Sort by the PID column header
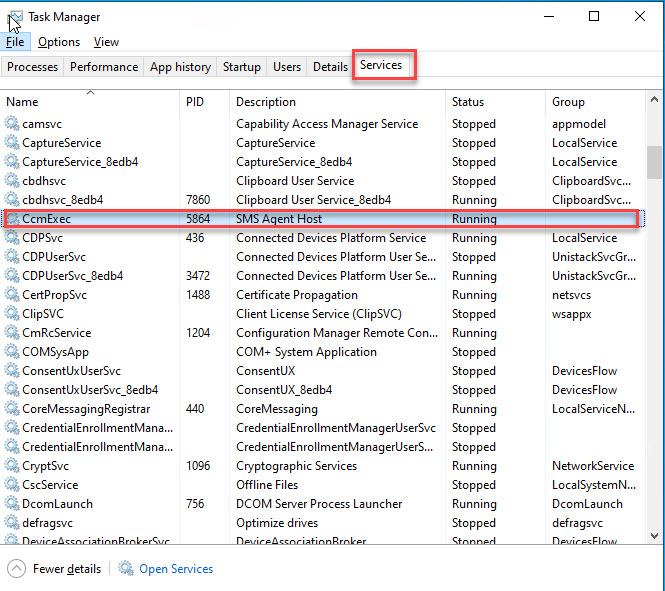This screenshot has width=665, height=591. pyautogui.click(x=195, y=102)
